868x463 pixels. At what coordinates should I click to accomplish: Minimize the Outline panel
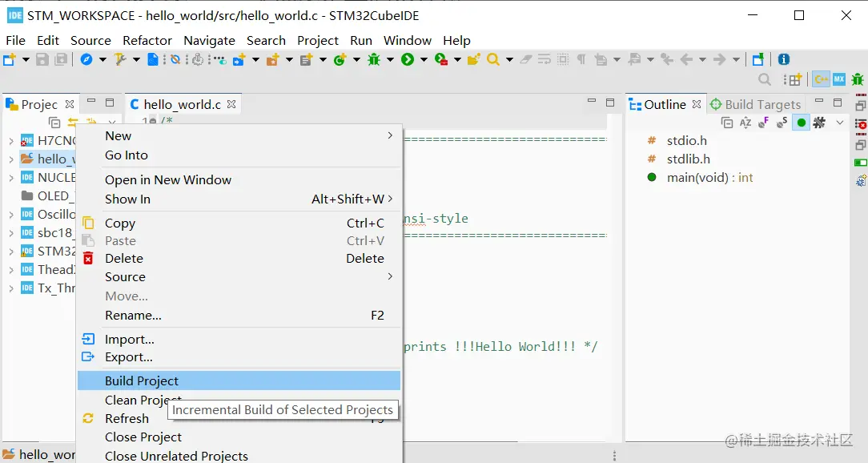click(819, 102)
